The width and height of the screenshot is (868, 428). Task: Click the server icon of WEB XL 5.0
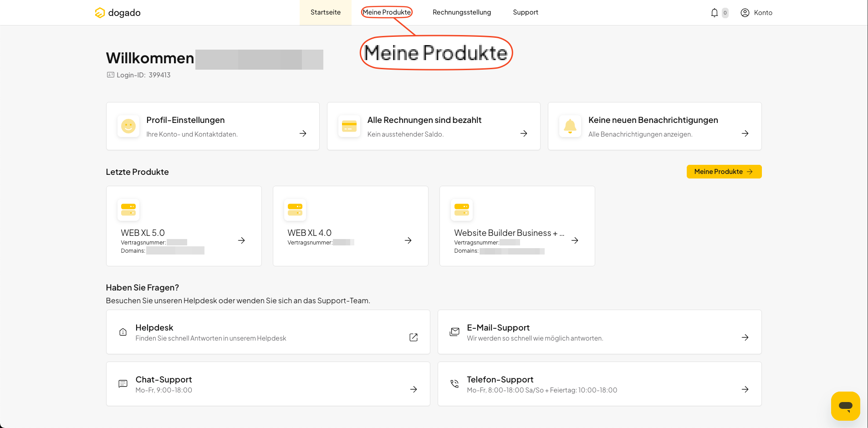point(128,210)
